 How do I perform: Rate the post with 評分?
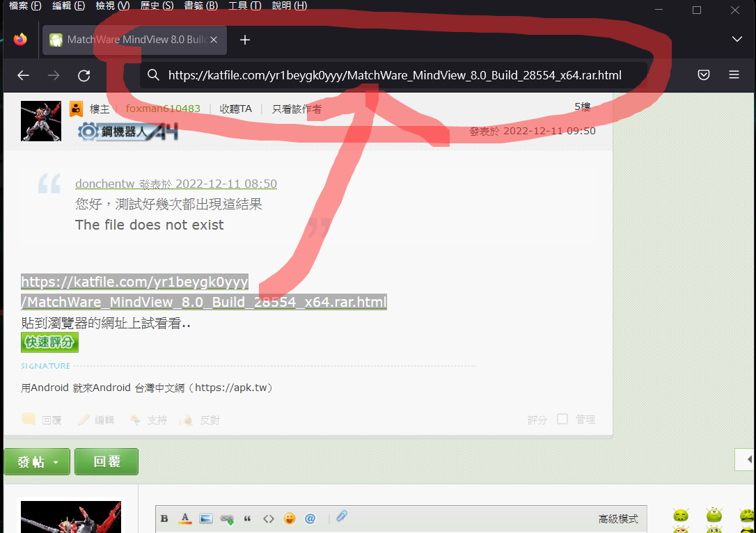click(x=537, y=420)
